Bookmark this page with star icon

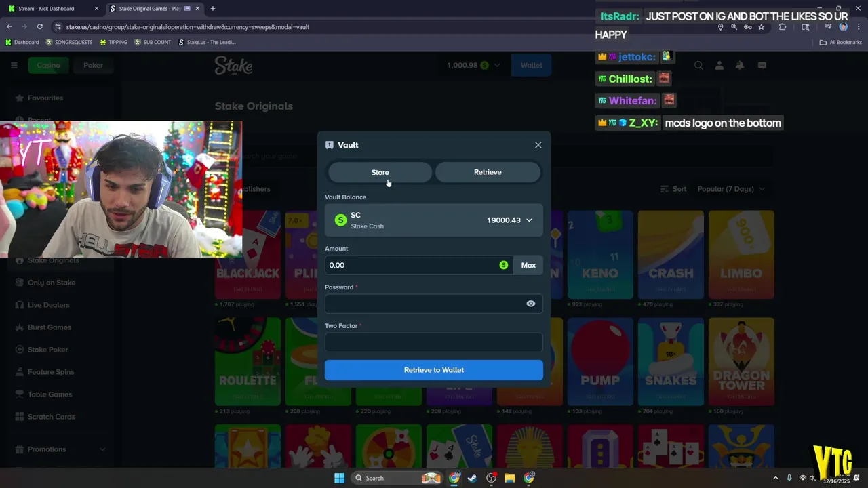click(762, 27)
